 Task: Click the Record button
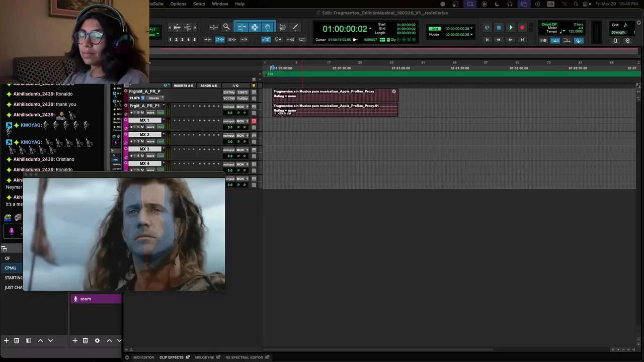pos(522,28)
